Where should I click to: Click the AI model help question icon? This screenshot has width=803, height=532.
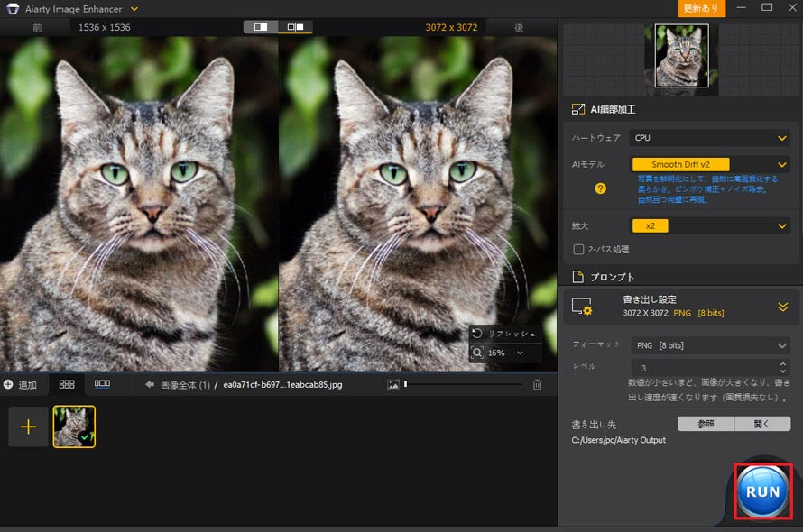point(600,188)
